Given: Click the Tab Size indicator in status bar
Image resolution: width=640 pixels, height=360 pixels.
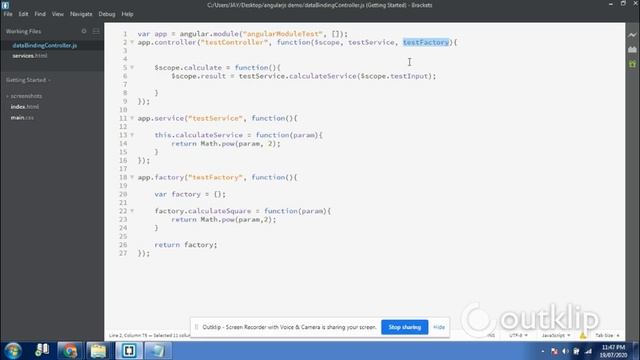Looking at the screenshot, I should pos(607,335).
